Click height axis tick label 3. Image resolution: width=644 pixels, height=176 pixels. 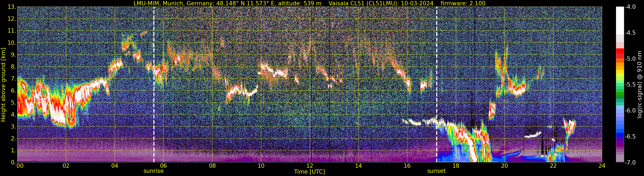pos(13,127)
